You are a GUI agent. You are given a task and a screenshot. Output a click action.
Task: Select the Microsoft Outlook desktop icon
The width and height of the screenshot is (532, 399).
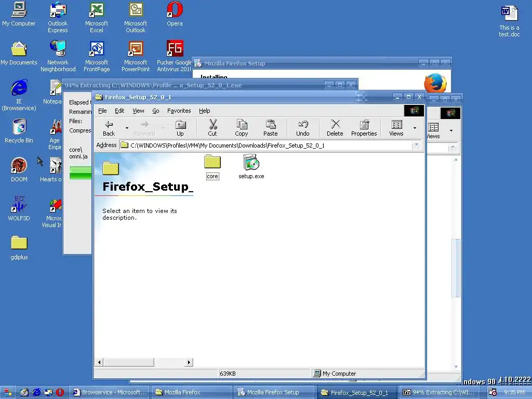[136, 18]
